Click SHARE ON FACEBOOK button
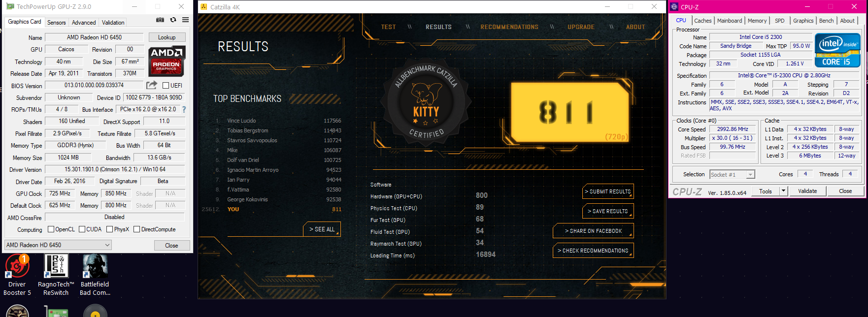 pos(593,231)
